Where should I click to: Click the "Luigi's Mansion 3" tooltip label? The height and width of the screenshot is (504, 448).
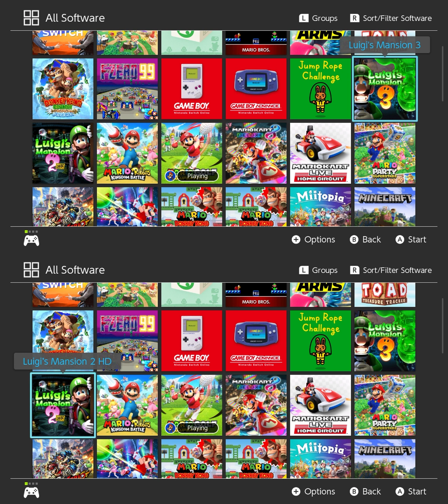(385, 45)
